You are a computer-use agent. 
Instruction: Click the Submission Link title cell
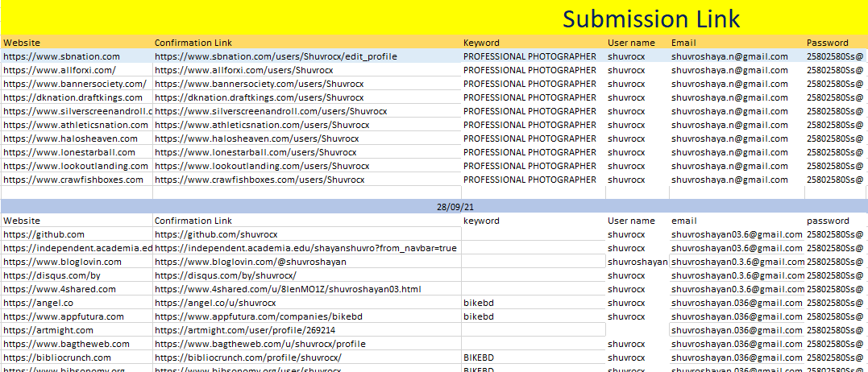coord(650,19)
